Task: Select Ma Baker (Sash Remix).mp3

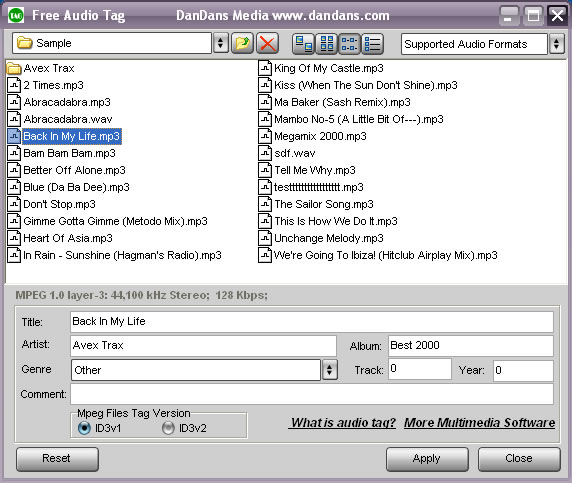Action: point(342,102)
